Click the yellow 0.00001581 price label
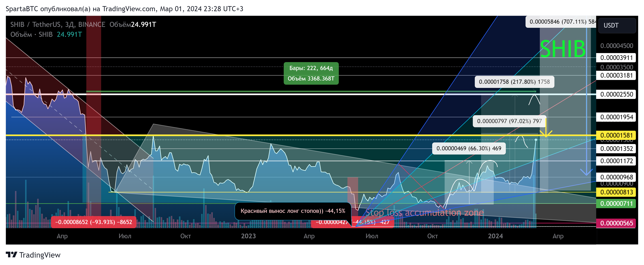This screenshot has width=644, height=265. (x=616, y=135)
